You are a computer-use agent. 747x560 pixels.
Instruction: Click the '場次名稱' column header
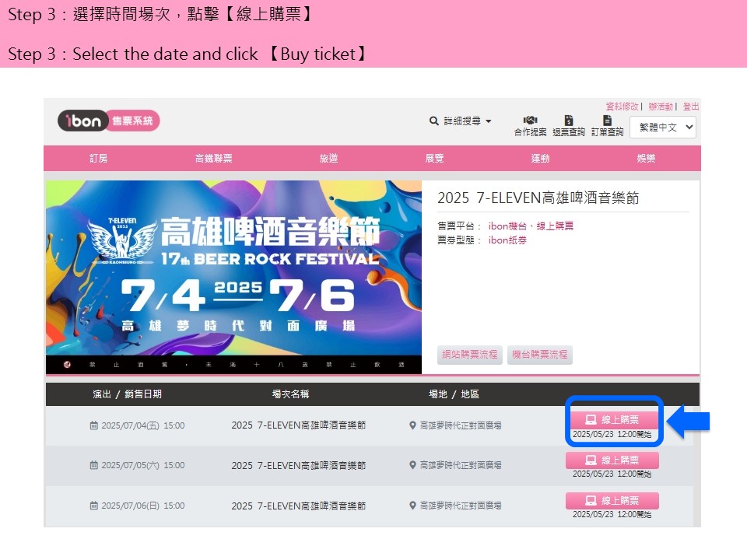[290, 394]
